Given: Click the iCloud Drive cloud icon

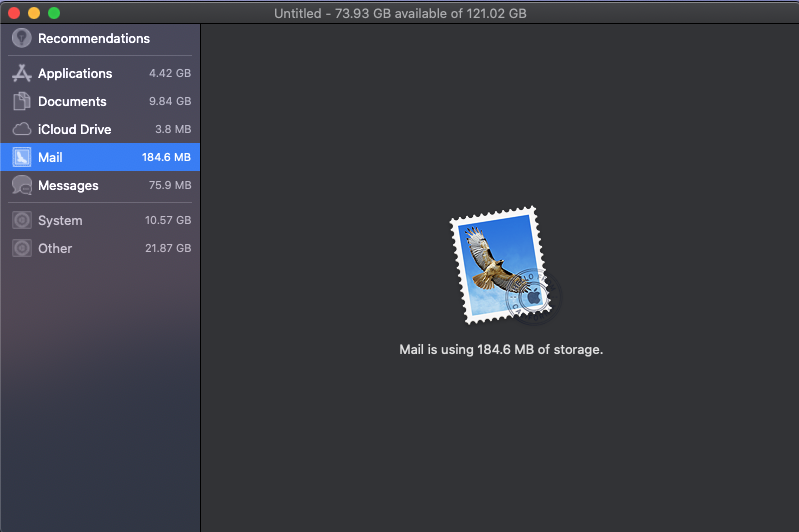Looking at the screenshot, I should [21, 129].
